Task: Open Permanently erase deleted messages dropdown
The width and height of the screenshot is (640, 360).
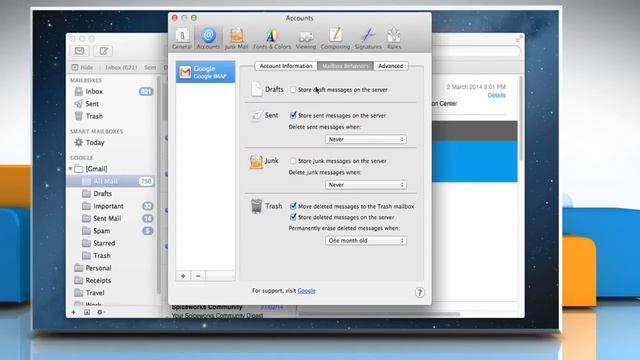Action: 366,240
